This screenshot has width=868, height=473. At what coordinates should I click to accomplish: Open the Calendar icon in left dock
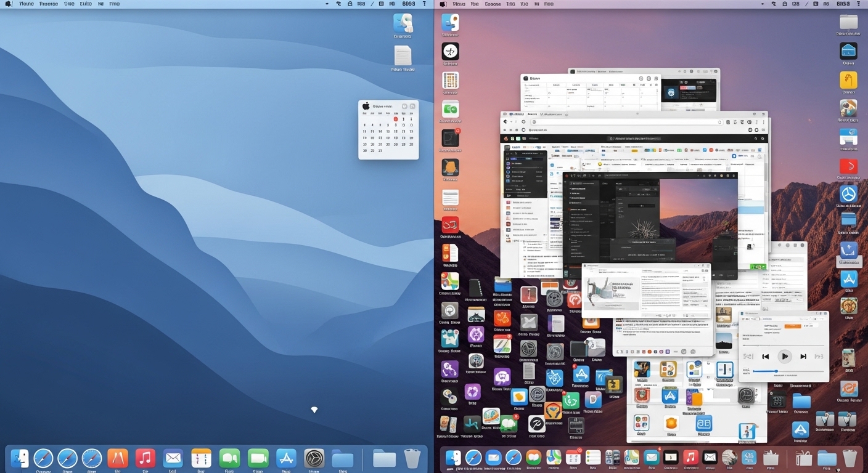[201, 458]
